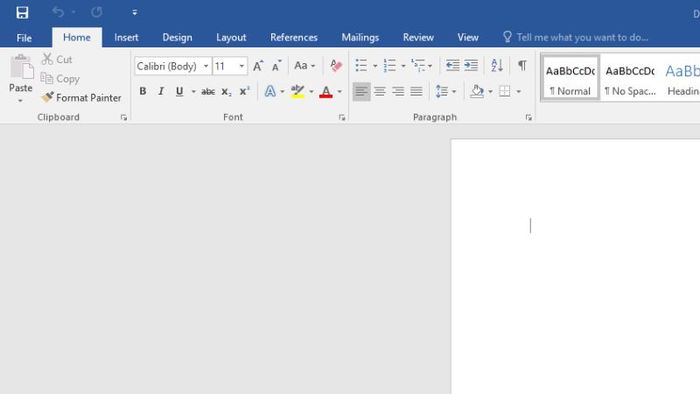
Task: Open the Font dialog launcher
Action: tap(342, 117)
